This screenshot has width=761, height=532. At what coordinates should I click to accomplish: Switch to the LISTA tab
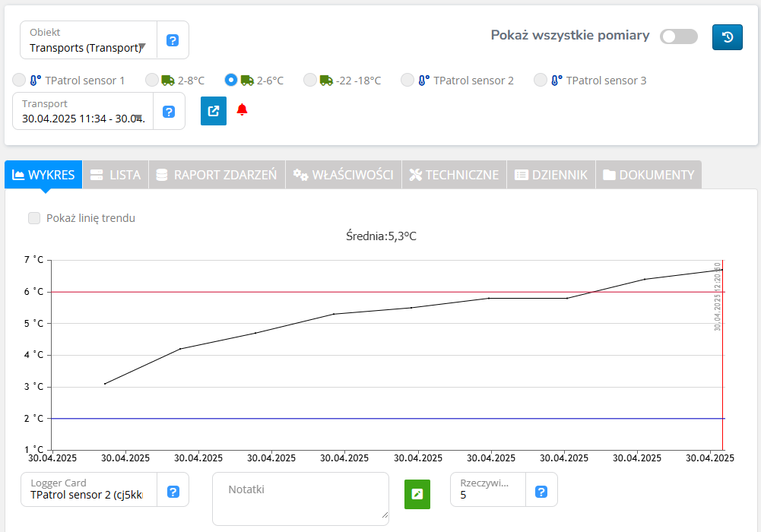115,175
